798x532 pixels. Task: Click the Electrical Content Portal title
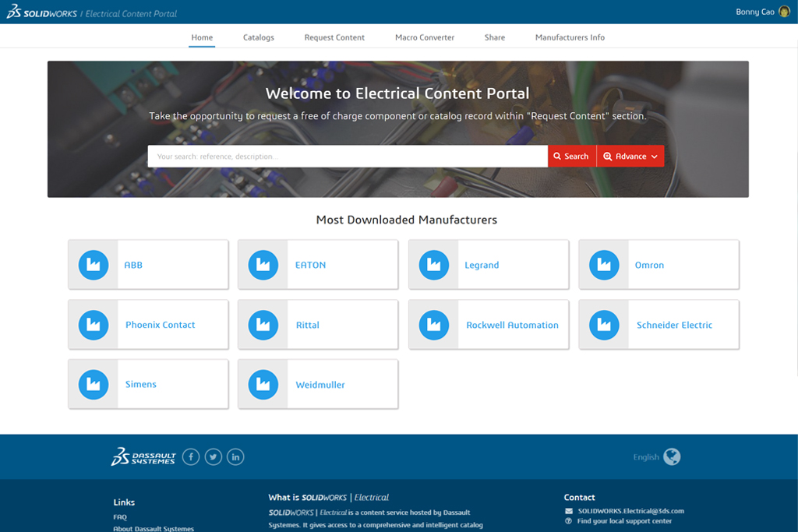[x=131, y=14]
